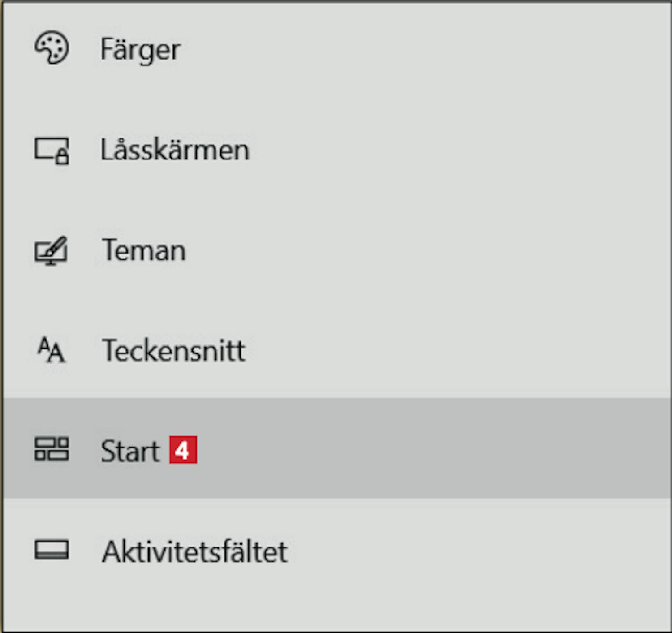Open the Aktivitetsfältet settings
This screenshot has width=672, height=633.
point(194,551)
